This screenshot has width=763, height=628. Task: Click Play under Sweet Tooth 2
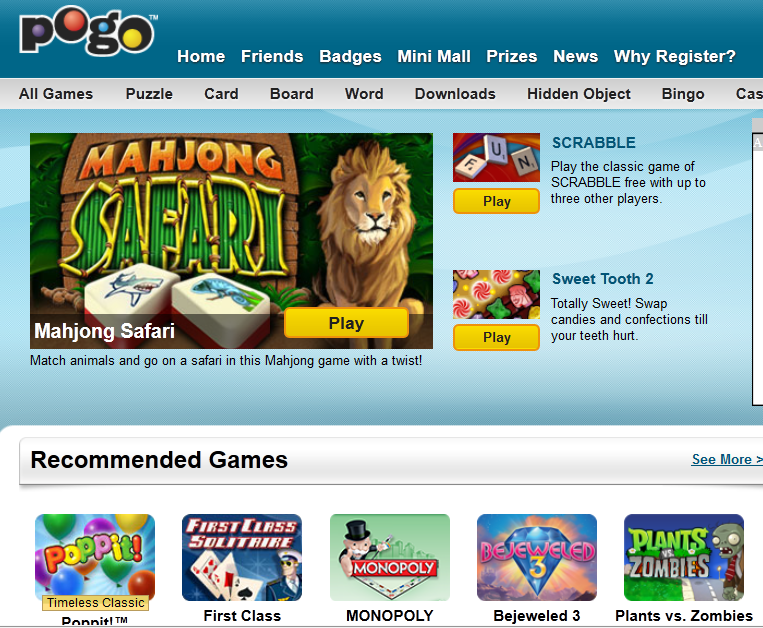tap(496, 338)
